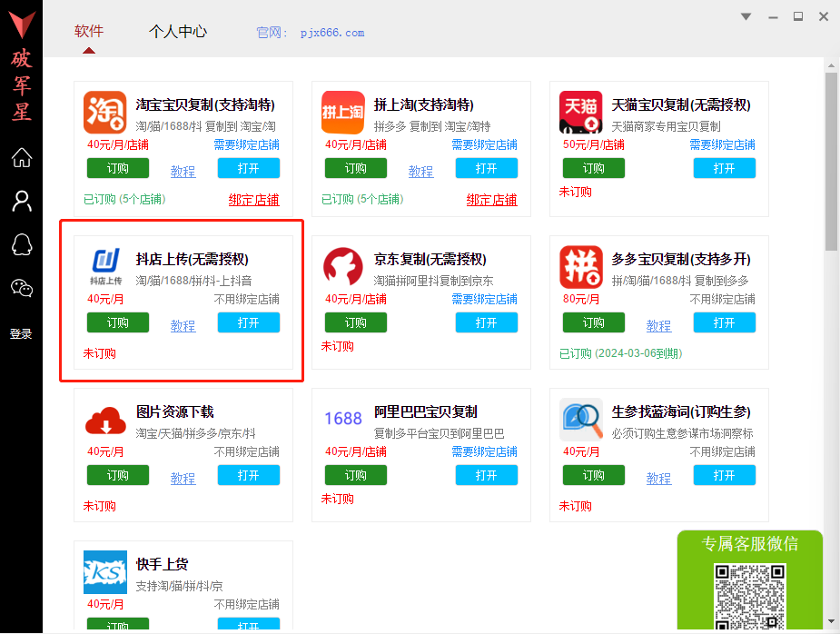Click 订购 for 生参找蓝海词
840x634 pixels.
[x=594, y=475]
